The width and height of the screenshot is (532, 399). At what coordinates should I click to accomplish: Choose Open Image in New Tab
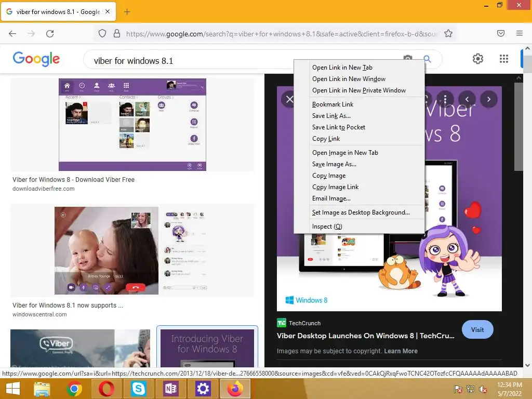click(x=359, y=153)
